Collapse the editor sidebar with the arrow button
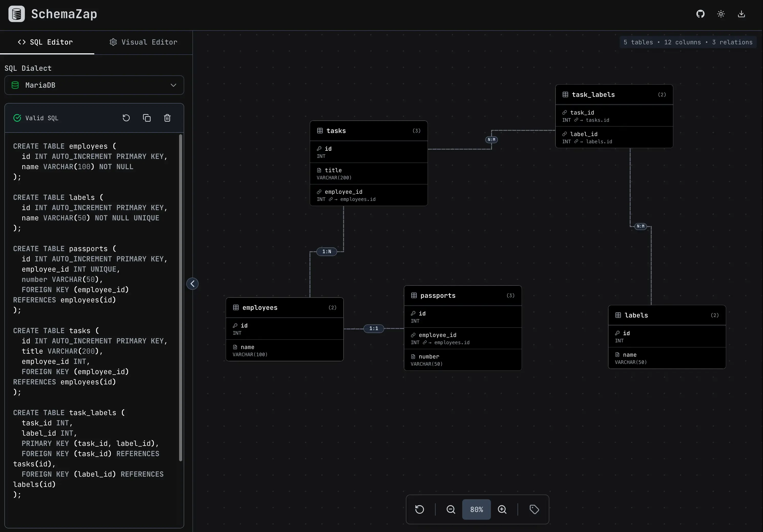This screenshot has width=763, height=532. tap(192, 284)
